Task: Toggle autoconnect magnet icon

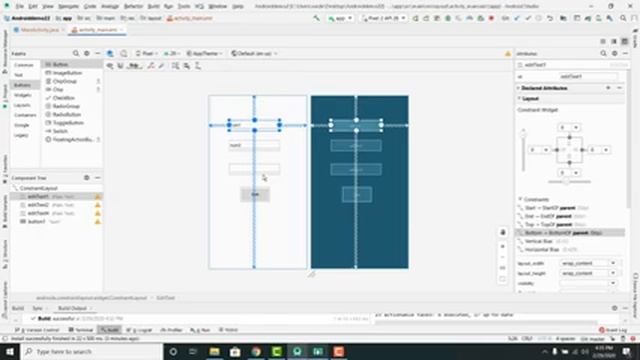Action: [x=121, y=66]
